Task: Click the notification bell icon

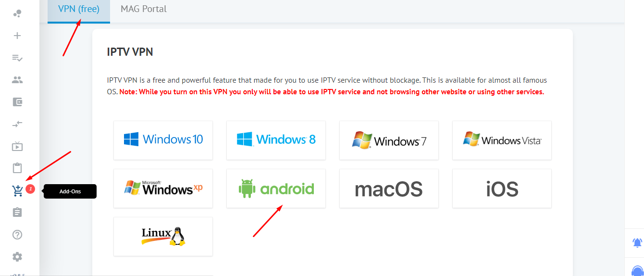Action: point(637,242)
